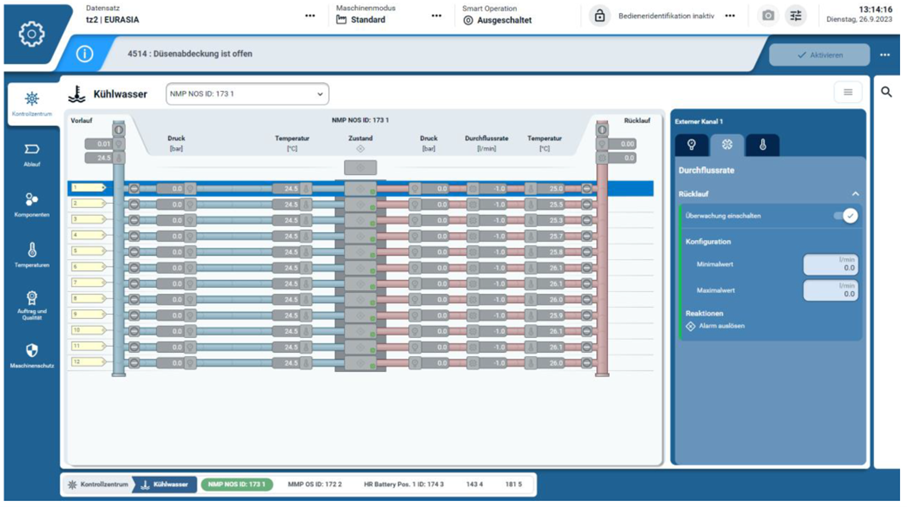Collapse the Rücklauf section
The height and width of the screenshot is (507, 907).
[x=855, y=194]
